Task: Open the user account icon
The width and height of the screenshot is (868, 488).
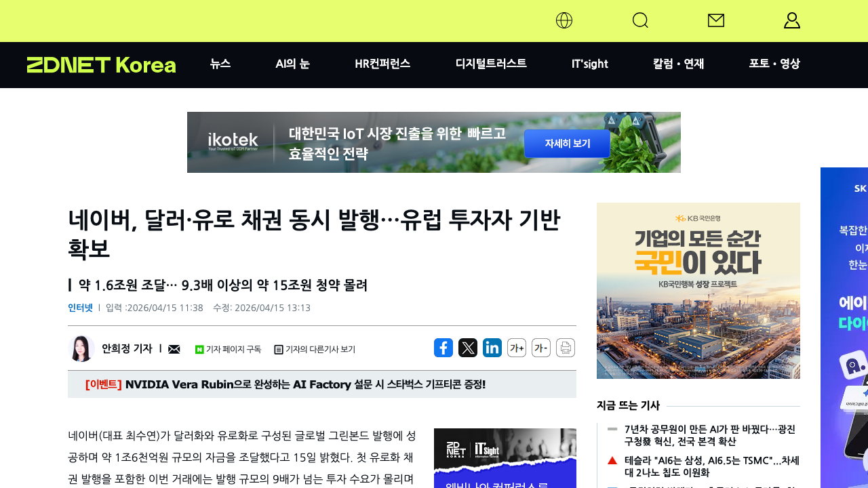Action: (x=792, y=20)
